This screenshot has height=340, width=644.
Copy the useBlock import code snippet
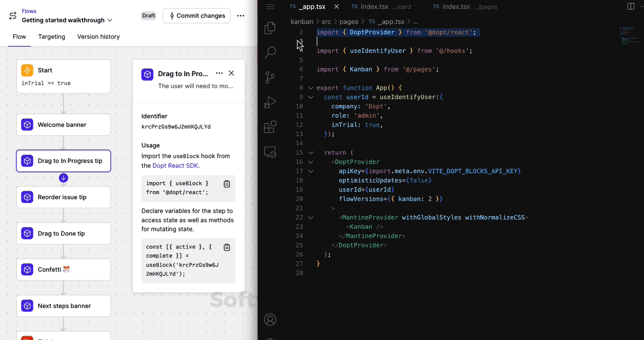coord(227,184)
